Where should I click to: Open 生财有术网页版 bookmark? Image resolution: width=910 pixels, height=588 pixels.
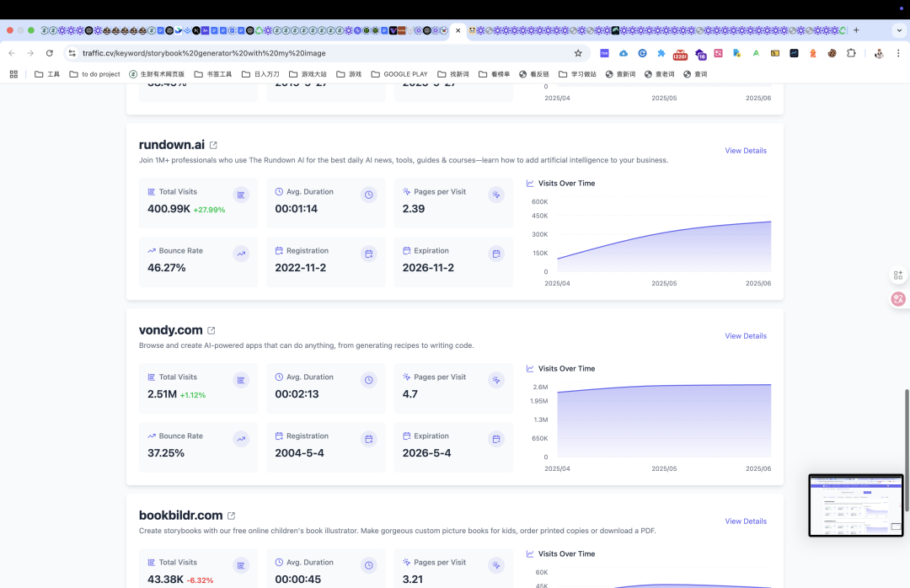click(x=157, y=74)
